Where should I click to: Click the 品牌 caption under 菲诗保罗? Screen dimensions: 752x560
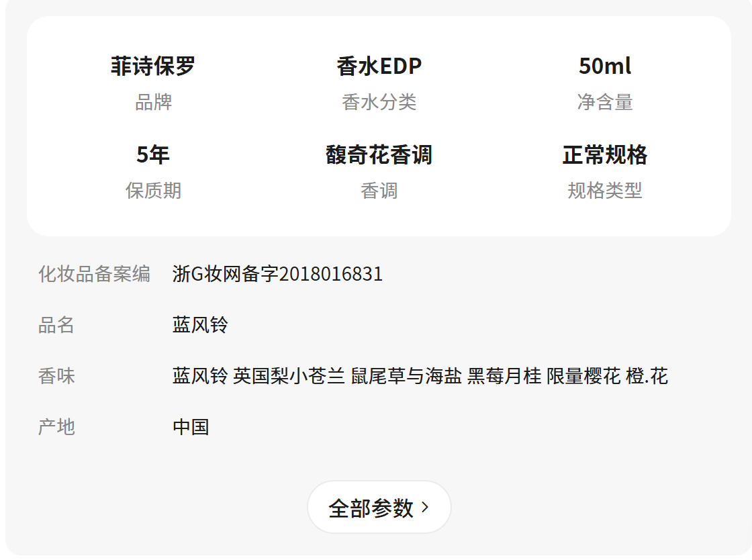tap(153, 102)
